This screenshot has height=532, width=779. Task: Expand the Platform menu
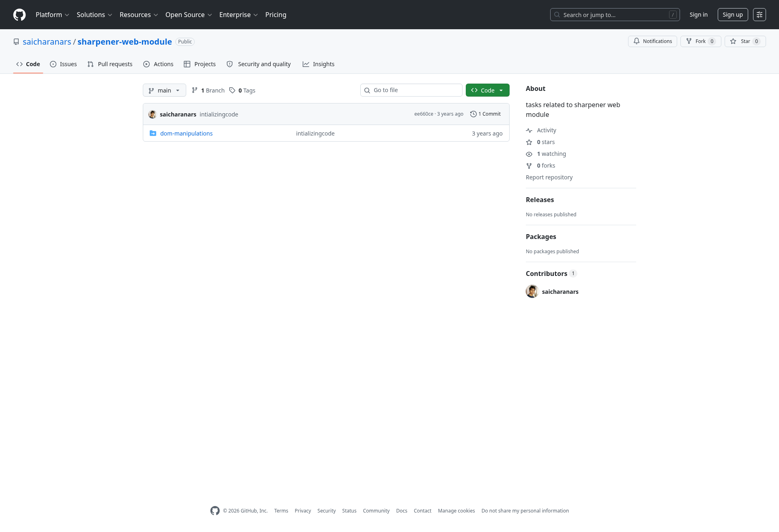pyautogui.click(x=52, y=15)
